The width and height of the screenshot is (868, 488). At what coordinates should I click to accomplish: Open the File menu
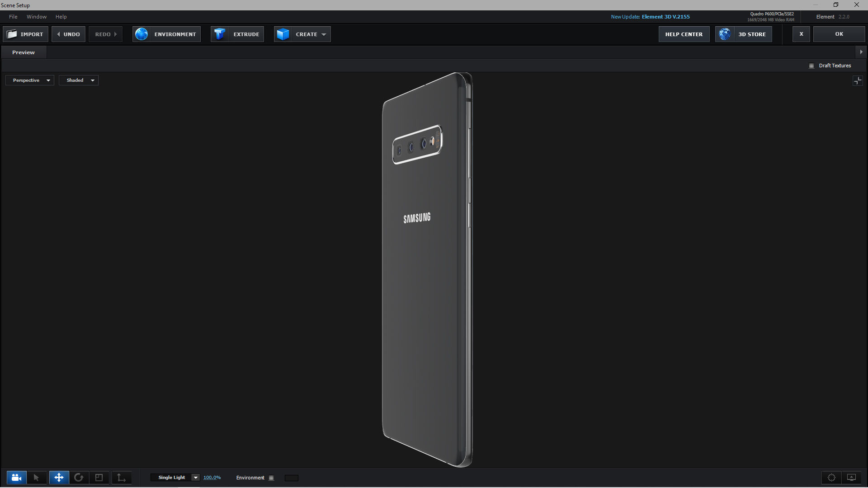13,17
